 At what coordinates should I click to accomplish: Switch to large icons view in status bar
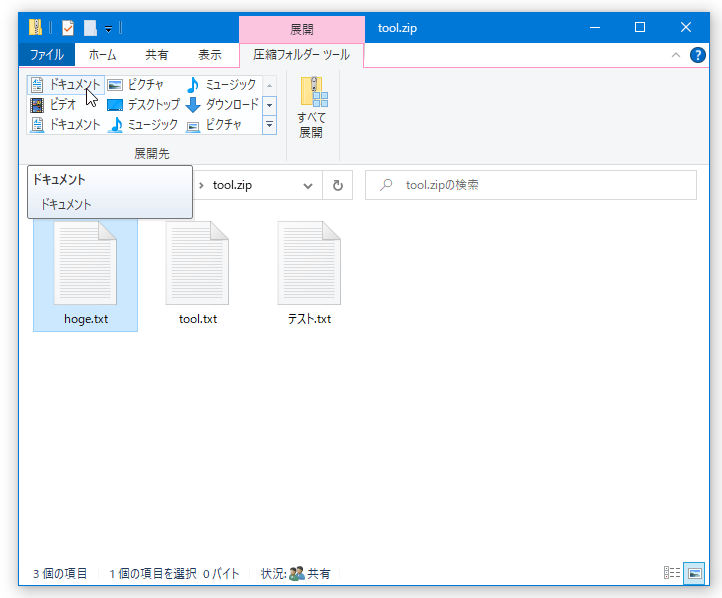coord(694,573)
